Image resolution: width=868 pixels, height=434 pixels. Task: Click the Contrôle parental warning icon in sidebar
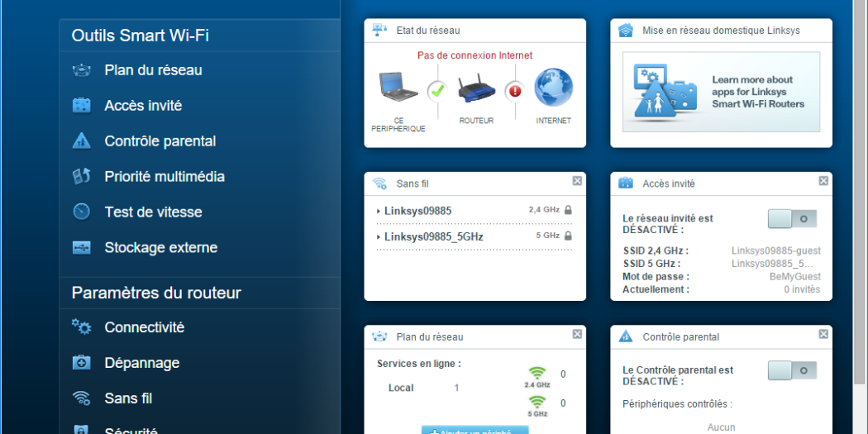tap(81, 141)
